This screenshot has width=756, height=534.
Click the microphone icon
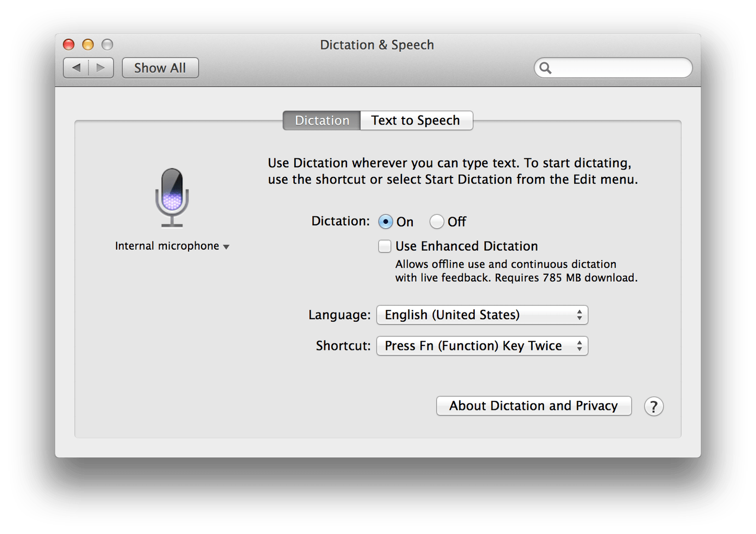(x=172, y=197)
